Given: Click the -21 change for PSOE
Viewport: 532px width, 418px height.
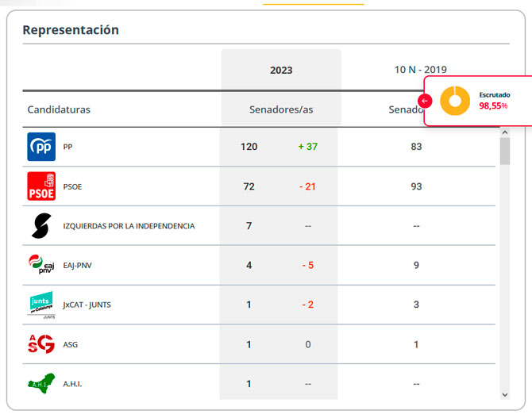Looking at the screenshot, I should pos(307,186).
